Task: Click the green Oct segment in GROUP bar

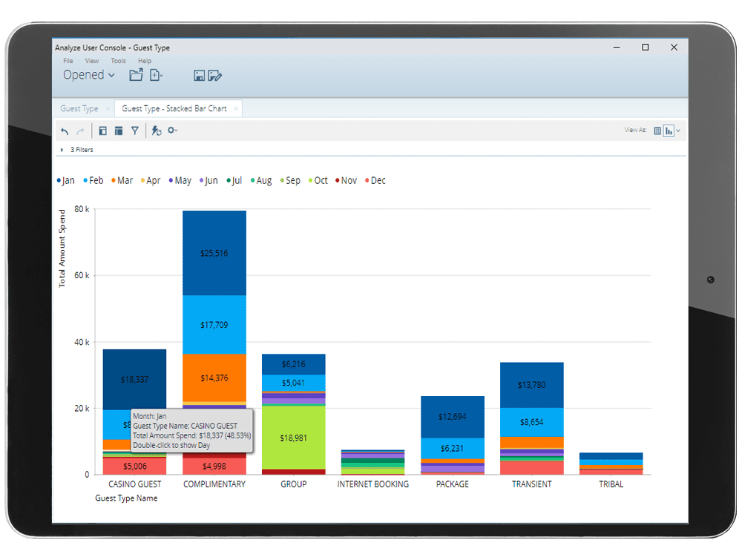Action: (x=293, y=438)
